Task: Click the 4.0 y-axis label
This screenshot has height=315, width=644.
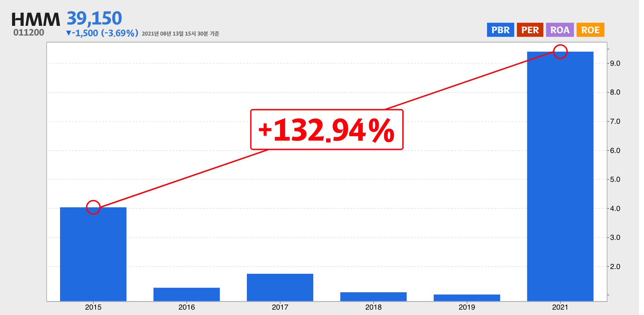Action: (615, 209)
